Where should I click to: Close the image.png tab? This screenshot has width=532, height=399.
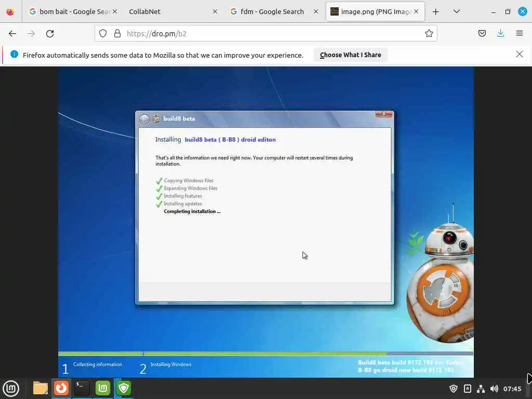tap(416, 11)
